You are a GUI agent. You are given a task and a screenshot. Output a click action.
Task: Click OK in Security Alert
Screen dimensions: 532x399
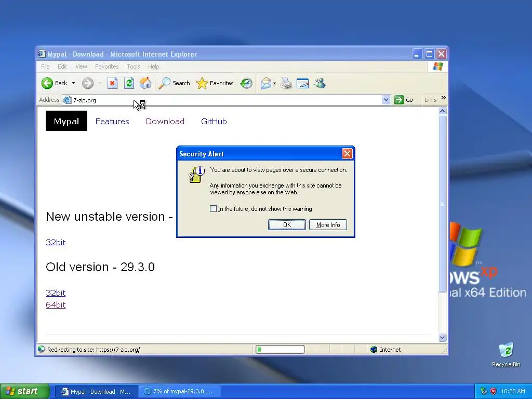click(287, 224)
